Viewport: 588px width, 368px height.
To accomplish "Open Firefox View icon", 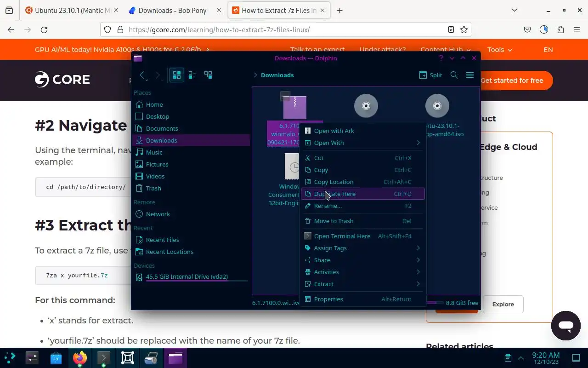I will coord(9,10).
